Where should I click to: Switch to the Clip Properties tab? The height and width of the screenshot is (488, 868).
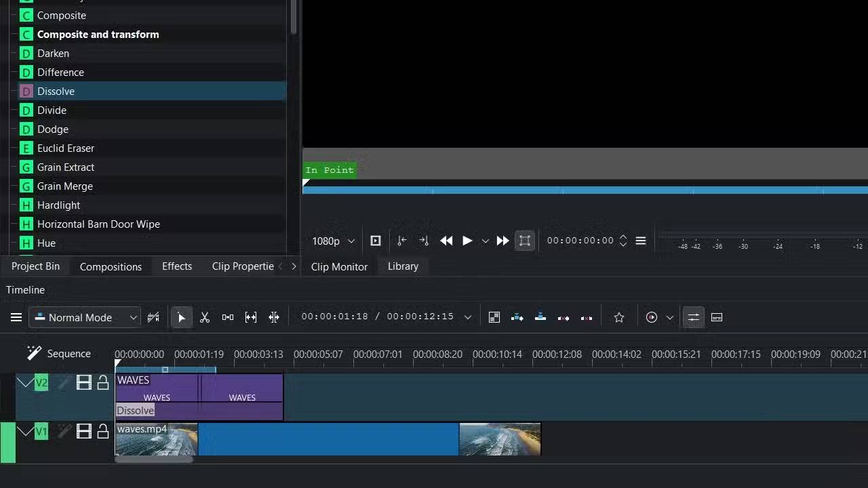(x=243, y=266)
